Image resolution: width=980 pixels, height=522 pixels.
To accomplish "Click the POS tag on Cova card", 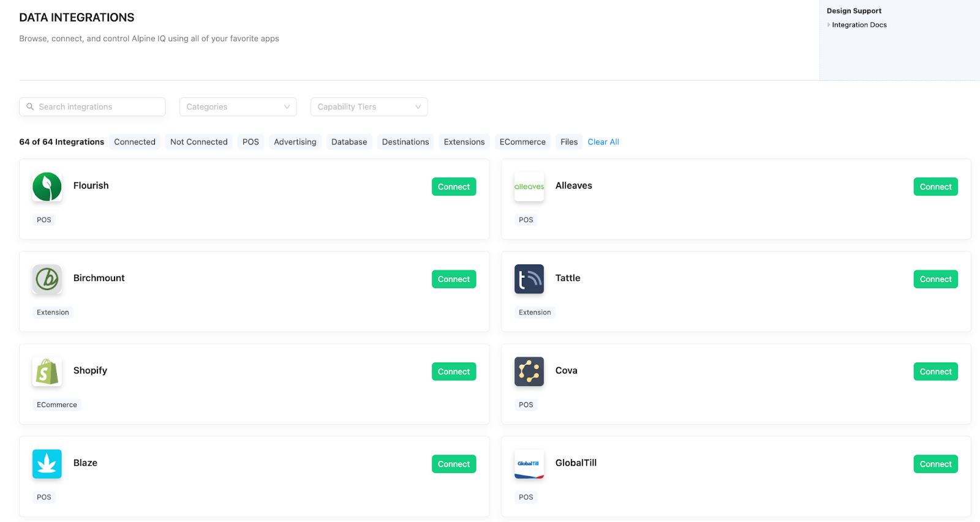I will pos(526,405).
